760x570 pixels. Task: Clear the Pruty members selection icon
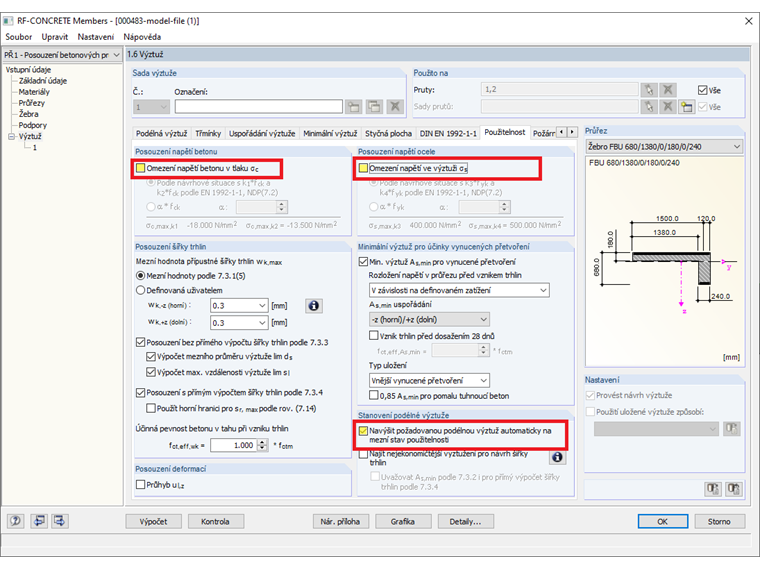click(668, 90)
